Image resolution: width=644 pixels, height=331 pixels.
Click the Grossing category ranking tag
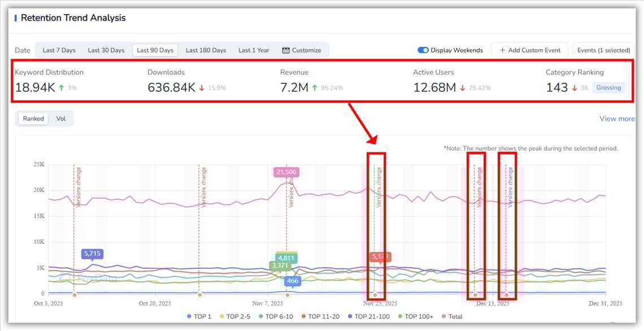point(608,88)
